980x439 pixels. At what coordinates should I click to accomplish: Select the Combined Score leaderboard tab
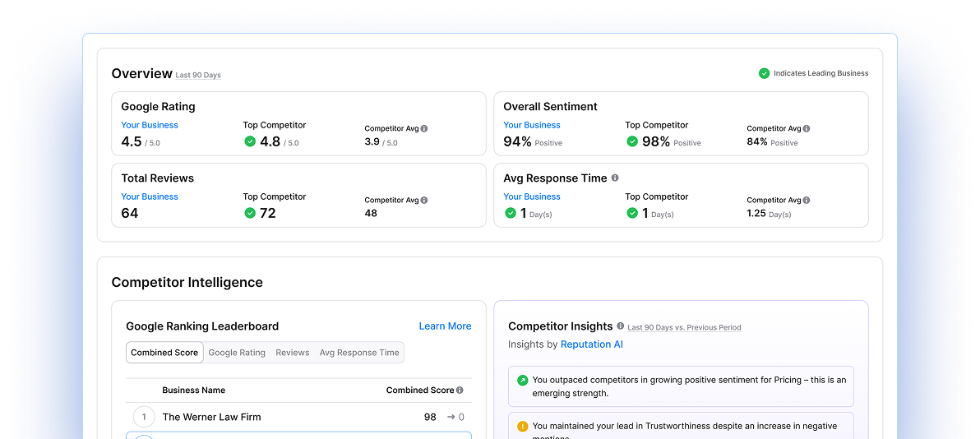pyautogui.click(x=164, y=353)
